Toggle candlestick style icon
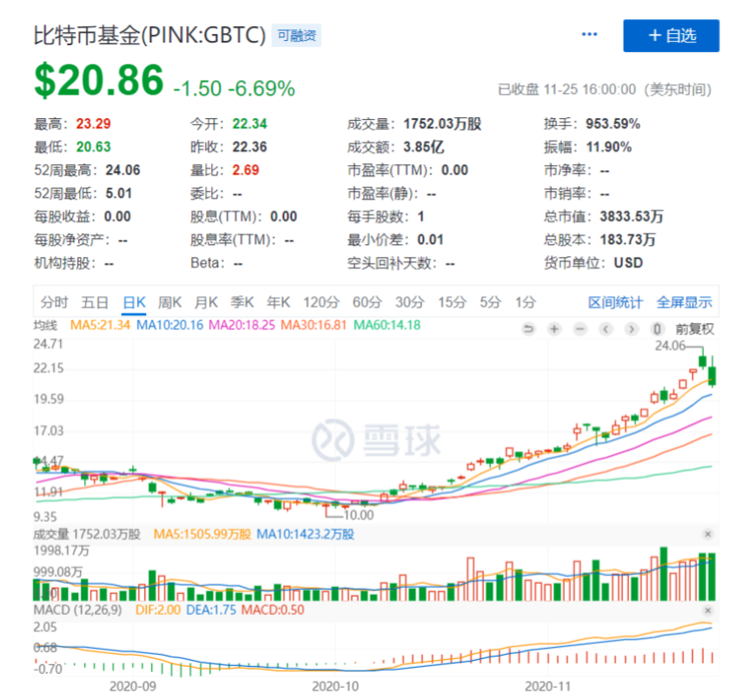Viewport: 741px width, 700px height. pyautogui.click(x=657, y=329)
